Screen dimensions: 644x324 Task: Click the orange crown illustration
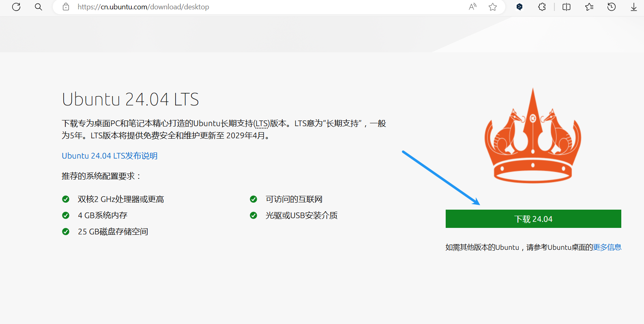(533, 136)
